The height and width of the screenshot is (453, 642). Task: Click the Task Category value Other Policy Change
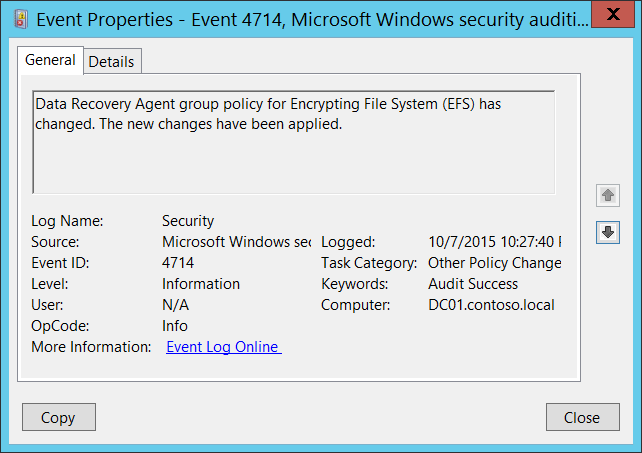pyautogui.click(x=494, y=263)
